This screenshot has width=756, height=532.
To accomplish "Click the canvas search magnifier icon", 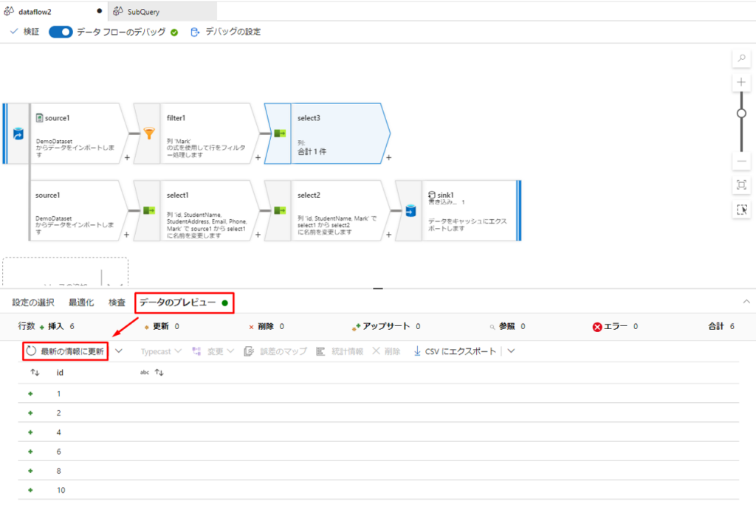I will [x=741, y=58].
